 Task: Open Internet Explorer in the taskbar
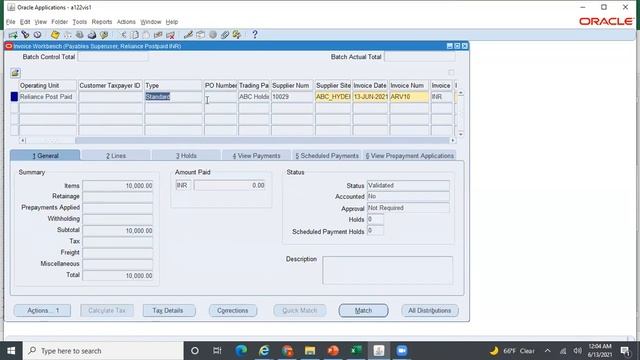click(x=264, y=351)
